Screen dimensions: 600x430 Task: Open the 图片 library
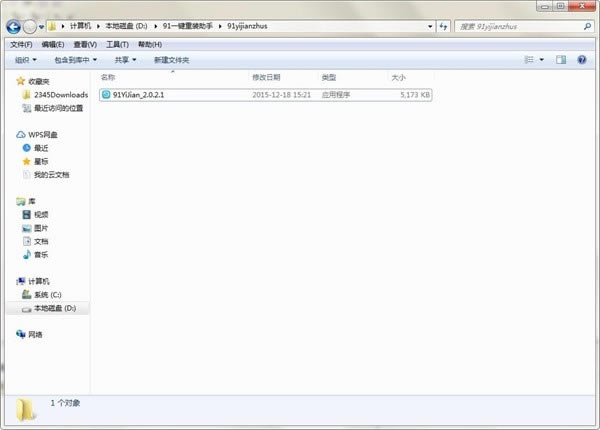point(41,228)
